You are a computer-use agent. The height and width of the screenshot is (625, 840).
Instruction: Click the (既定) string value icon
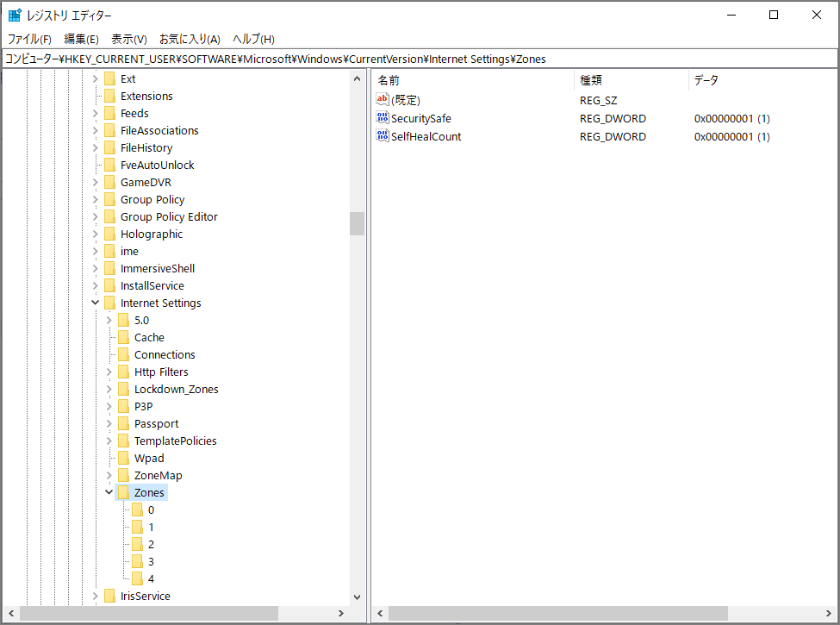click(382, 99)
